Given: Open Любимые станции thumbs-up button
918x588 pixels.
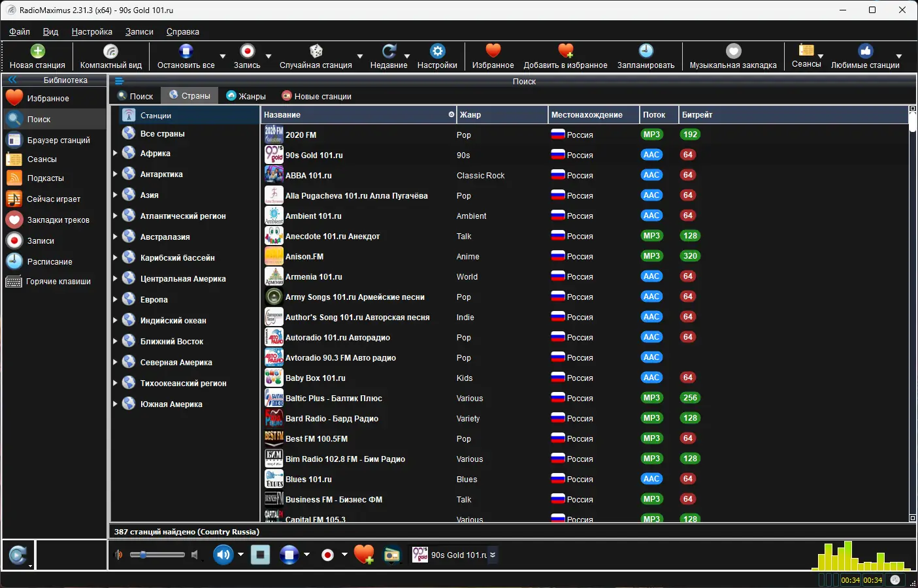Looking at the screenshot, I should tap(865, 56).
